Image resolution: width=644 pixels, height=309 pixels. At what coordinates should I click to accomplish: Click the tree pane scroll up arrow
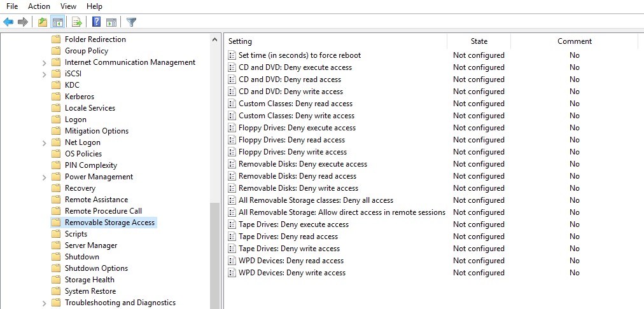pyautogui.click(x=214, y=39)
